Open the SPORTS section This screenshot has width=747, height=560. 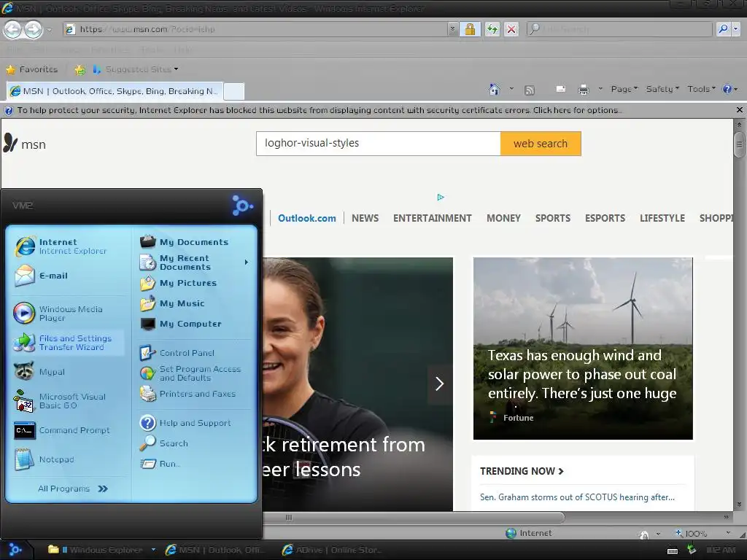(x=553, y=218)
